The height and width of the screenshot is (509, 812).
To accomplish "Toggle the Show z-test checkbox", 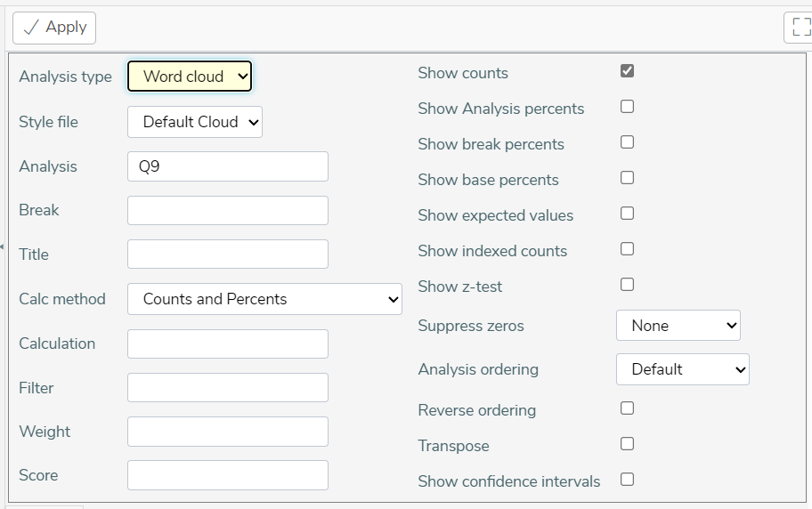I will click(627, 284).
